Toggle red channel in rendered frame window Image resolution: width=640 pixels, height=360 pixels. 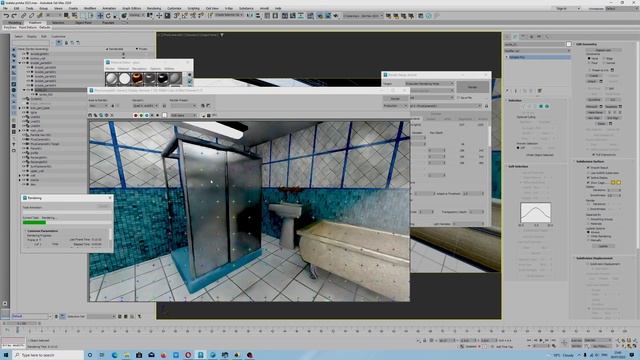click(136, 116)
